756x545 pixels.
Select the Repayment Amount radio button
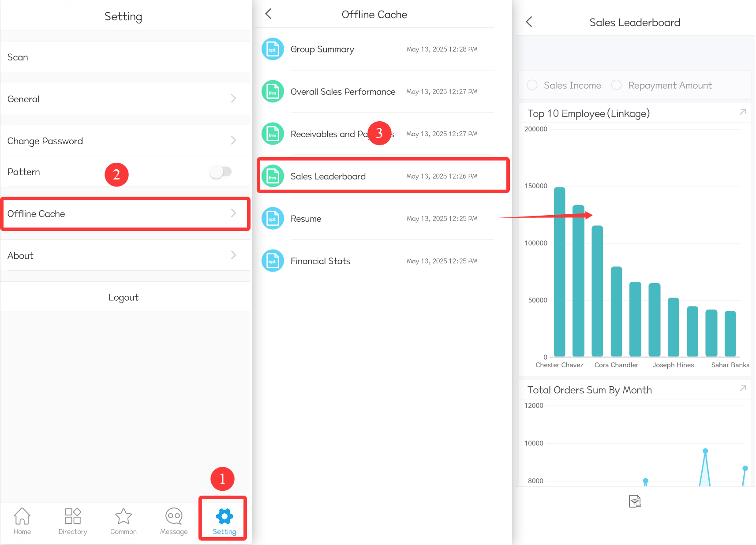pos(616,85)
